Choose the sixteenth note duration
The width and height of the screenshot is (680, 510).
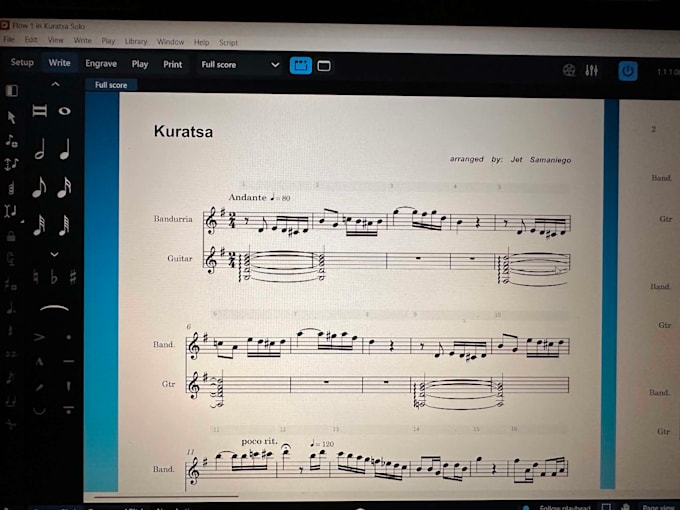[65, 187]
